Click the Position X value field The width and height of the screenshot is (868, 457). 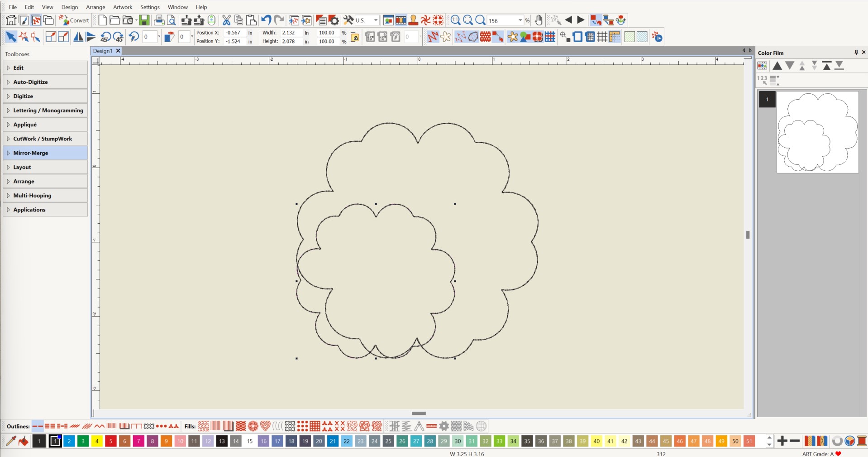235,33
